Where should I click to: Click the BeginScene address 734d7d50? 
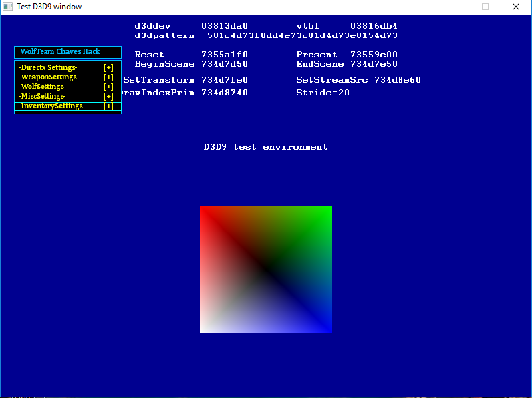225,64
